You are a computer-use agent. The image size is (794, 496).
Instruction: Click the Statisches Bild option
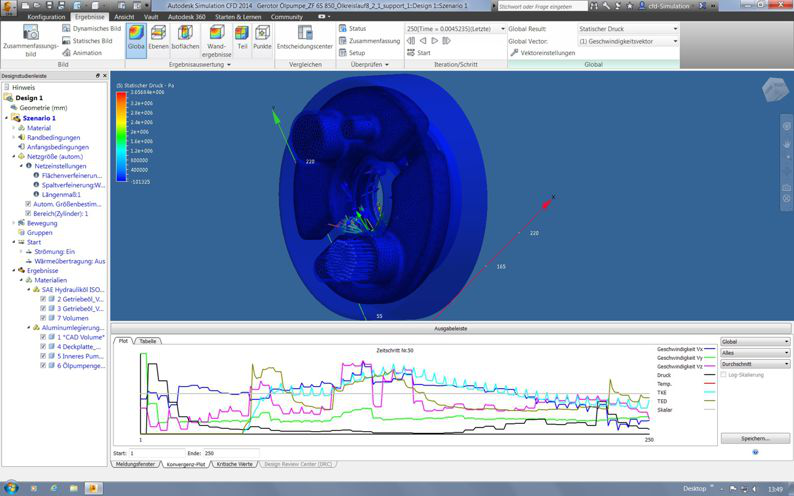(87, 40)
